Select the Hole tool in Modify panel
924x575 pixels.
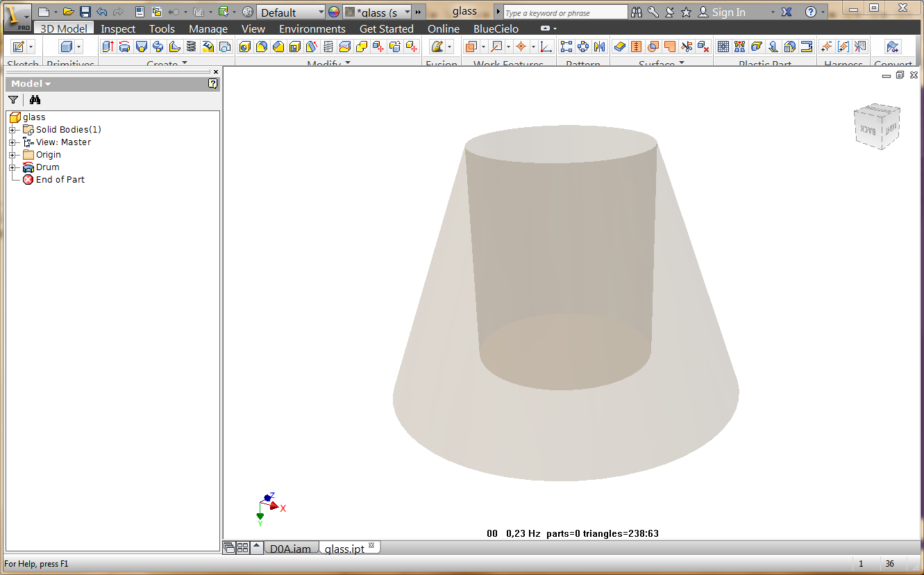(x=244, y=47)
